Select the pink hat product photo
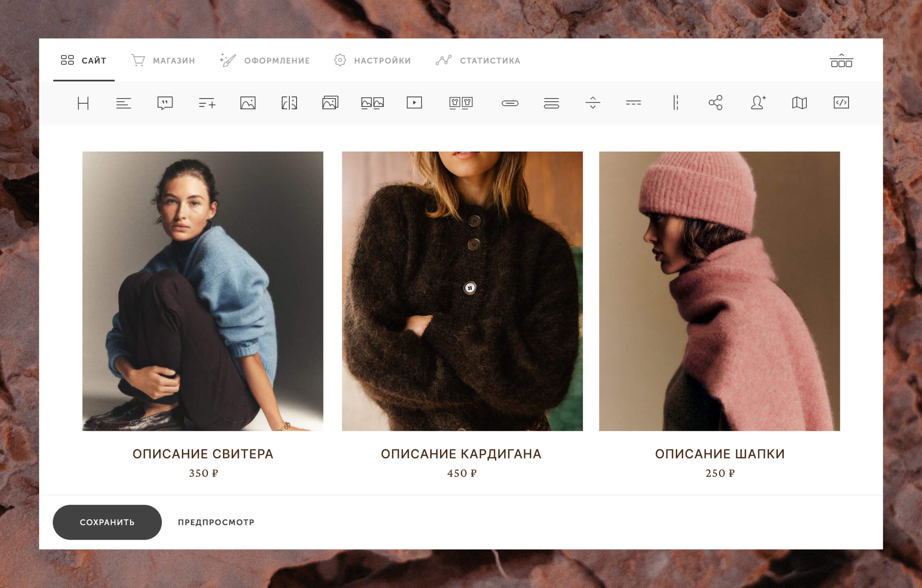Screen dimensions: 922x588 click(x=719, y=291)
